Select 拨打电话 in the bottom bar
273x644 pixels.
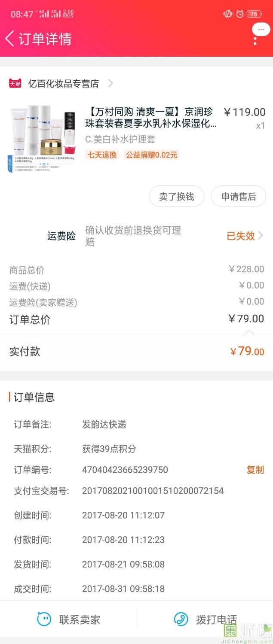click(216, 620)
